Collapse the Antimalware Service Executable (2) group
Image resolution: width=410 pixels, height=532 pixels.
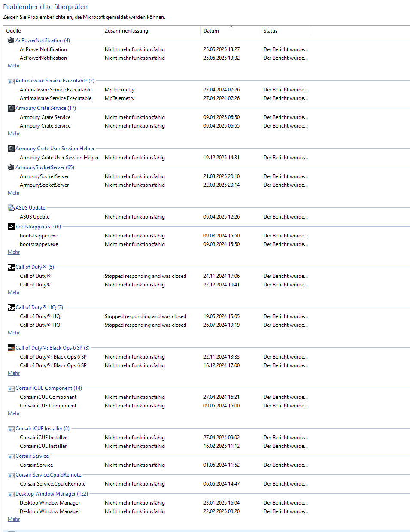(x=55, y=81)
